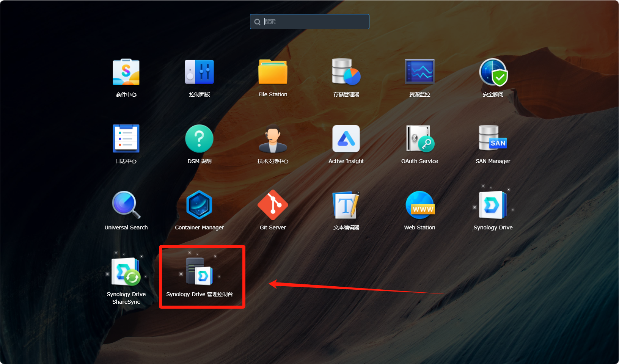619x364 pixels.
Task: Open Text Editor (文本编辑器)
Action: (346, 205)
